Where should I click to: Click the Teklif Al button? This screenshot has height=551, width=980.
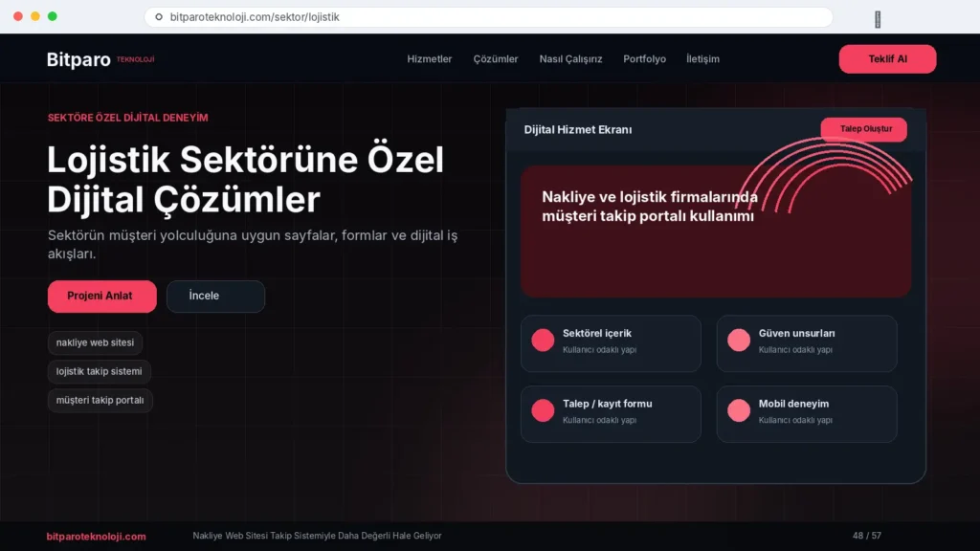[x=887, y=58]
